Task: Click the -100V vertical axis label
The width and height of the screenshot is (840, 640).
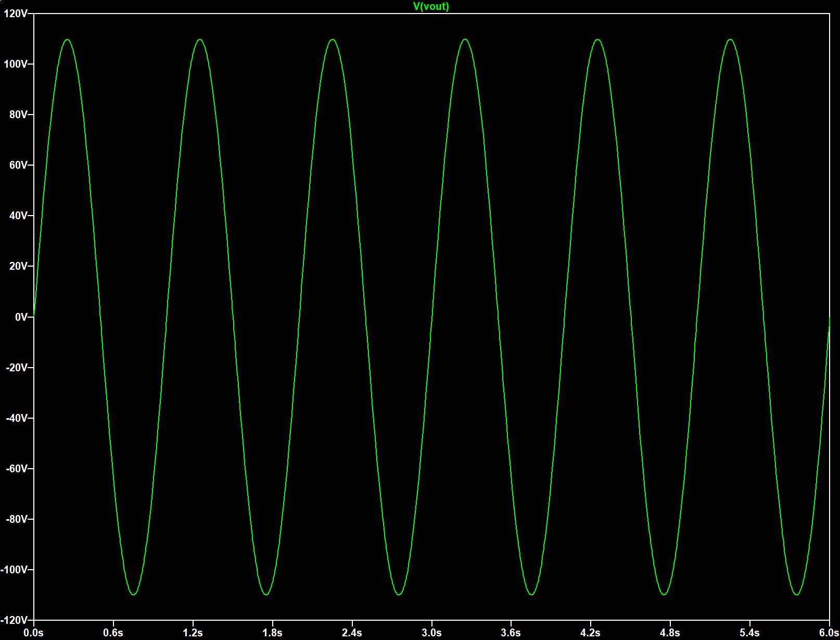Action: coord(15,570)
